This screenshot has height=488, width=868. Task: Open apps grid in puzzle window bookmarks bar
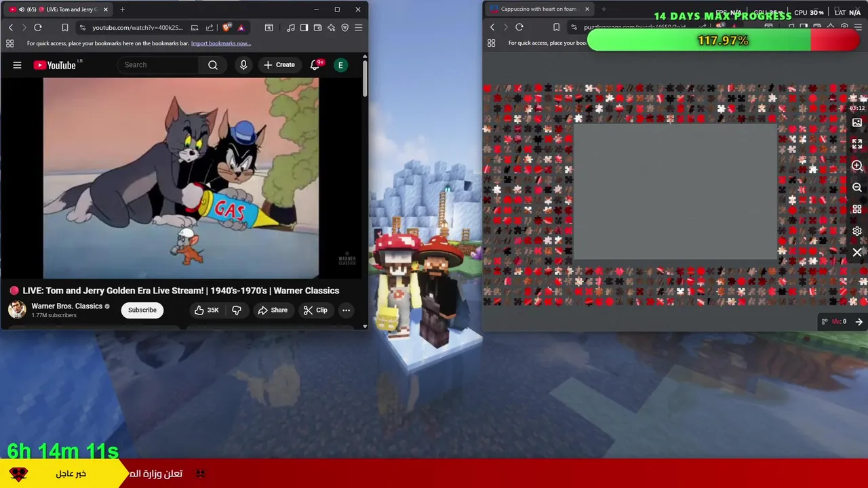pos(491,43)
